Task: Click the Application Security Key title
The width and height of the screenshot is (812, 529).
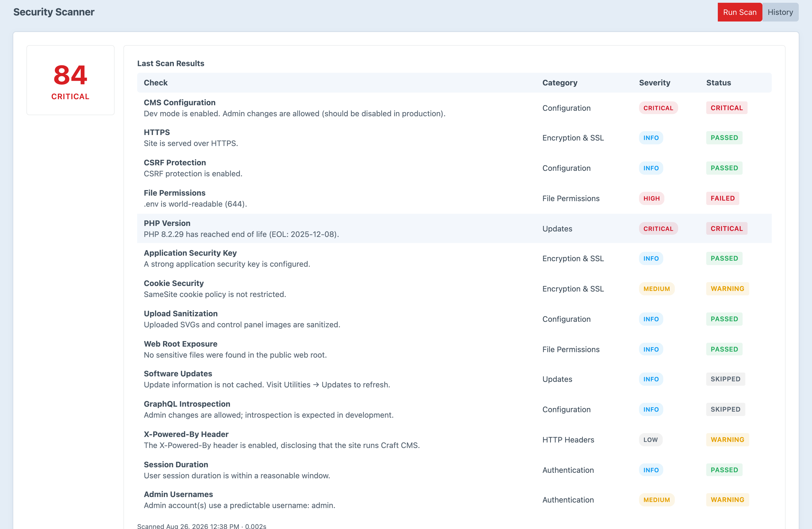Action: click(x=190, y=253)
